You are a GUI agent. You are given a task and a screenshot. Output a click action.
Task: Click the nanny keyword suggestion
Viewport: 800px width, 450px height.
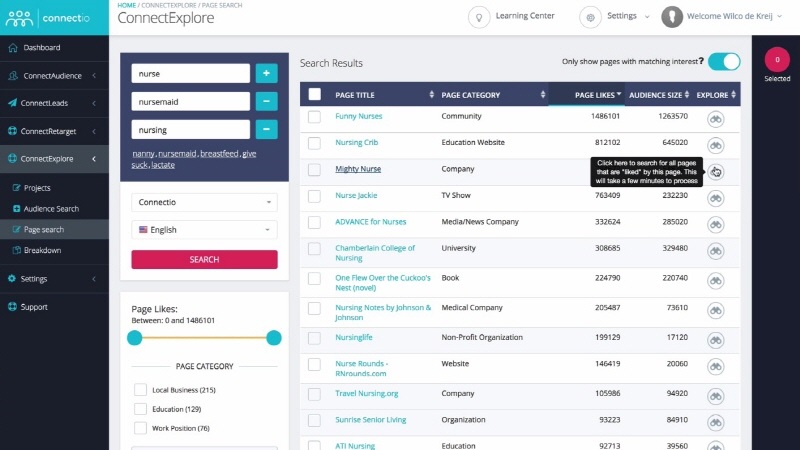pyautogui.click(x=143, y=154)
